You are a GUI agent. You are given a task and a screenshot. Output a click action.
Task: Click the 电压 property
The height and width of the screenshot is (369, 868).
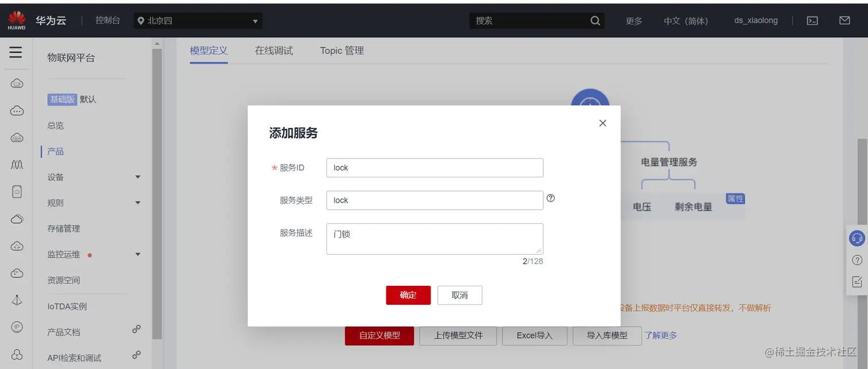[642, 207]
